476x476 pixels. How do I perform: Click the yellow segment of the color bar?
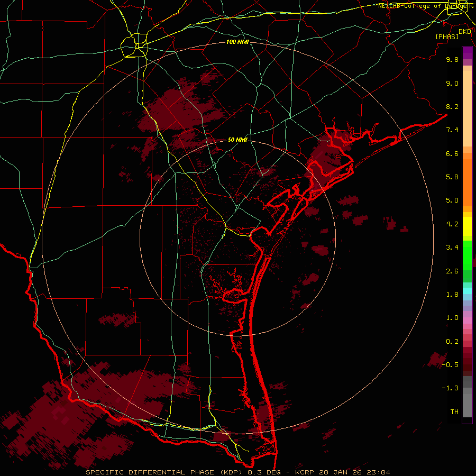[x=467, y=226]
